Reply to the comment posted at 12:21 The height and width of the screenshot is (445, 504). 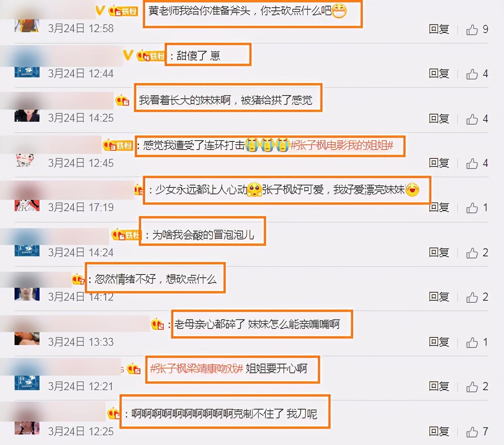click(x=439, y=386)
